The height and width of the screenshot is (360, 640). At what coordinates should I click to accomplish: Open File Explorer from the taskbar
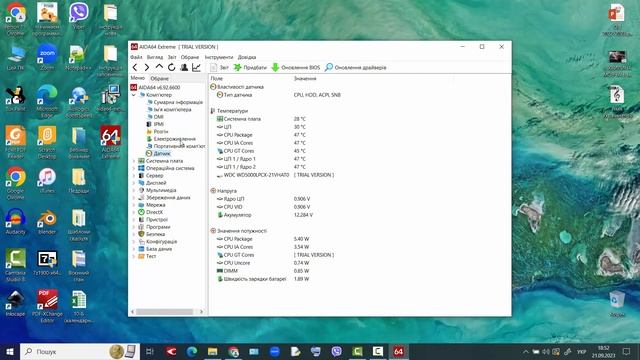(213, 351)
